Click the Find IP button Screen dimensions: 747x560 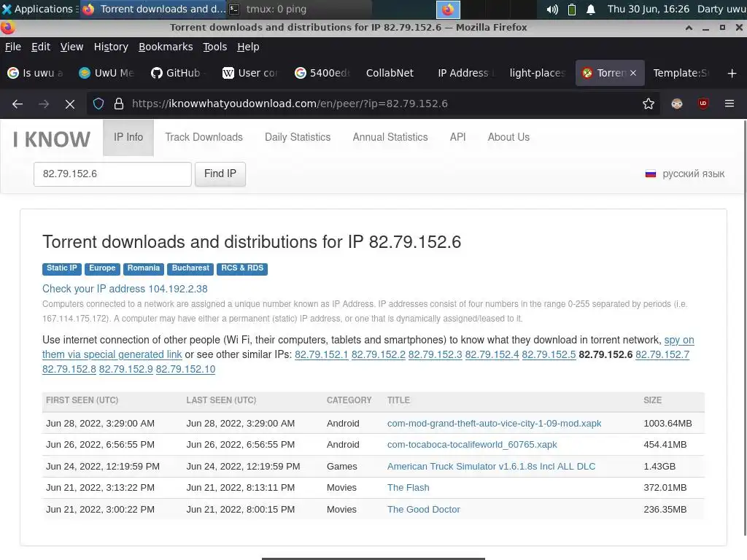(x=220, y=174)
